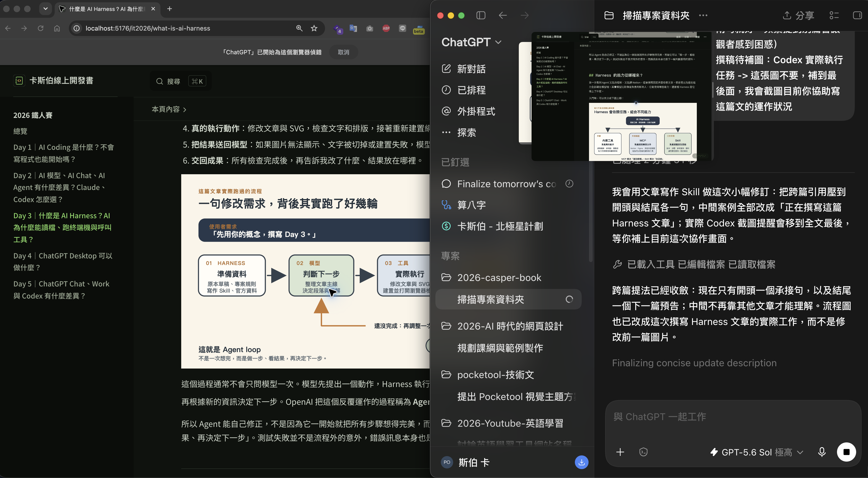Open the 斯伯 卡 account profile
868x478 pixels.
click(x=465, y=462)
